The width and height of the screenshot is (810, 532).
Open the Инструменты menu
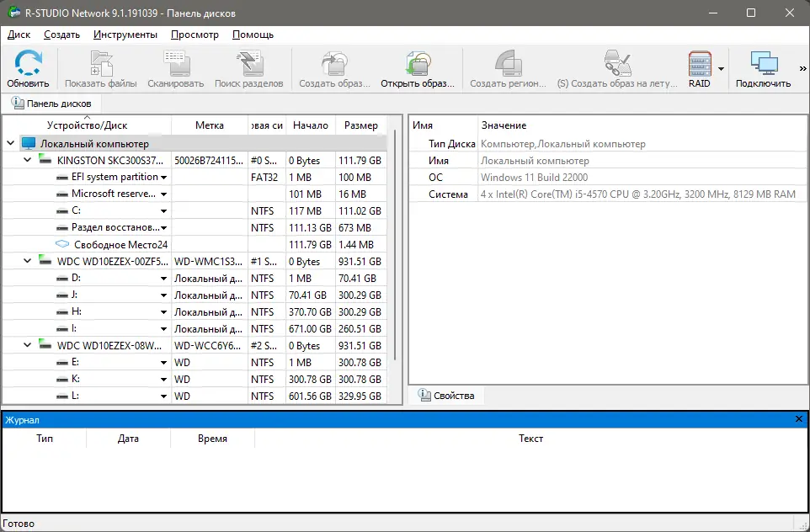pyautogui.click(x=125, y=35)
